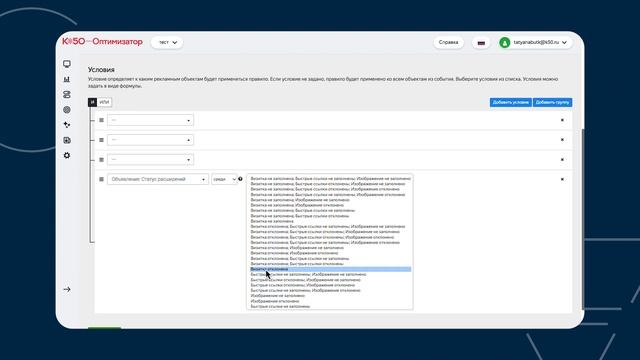640x360 pixels.
Task: Switch condition logic to И
Action: pyautogui.click(x=93, y=102)
